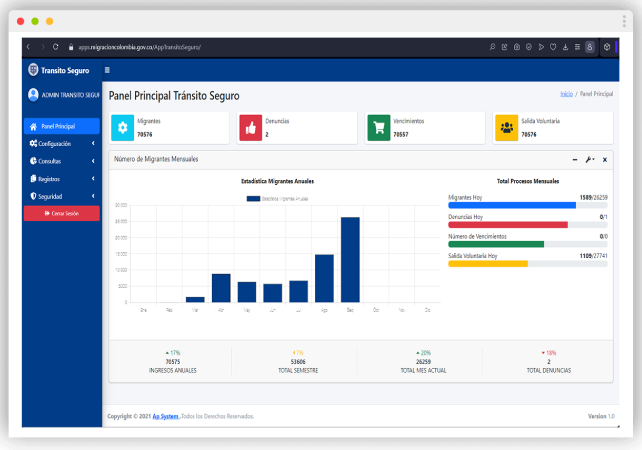The height and width of the screenshot is (450, 642).
Task: Expand the Consultas sidebar menu
Action: 62,161
